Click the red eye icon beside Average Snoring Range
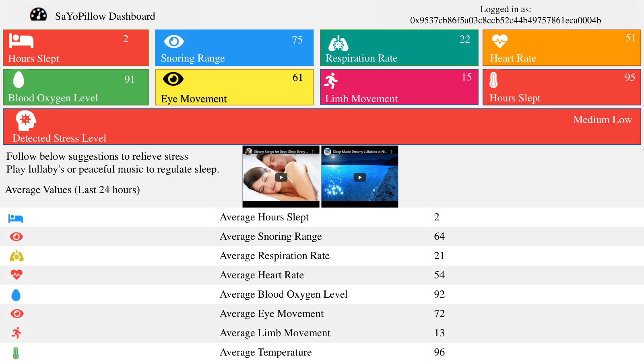 [x=17, y=237]
